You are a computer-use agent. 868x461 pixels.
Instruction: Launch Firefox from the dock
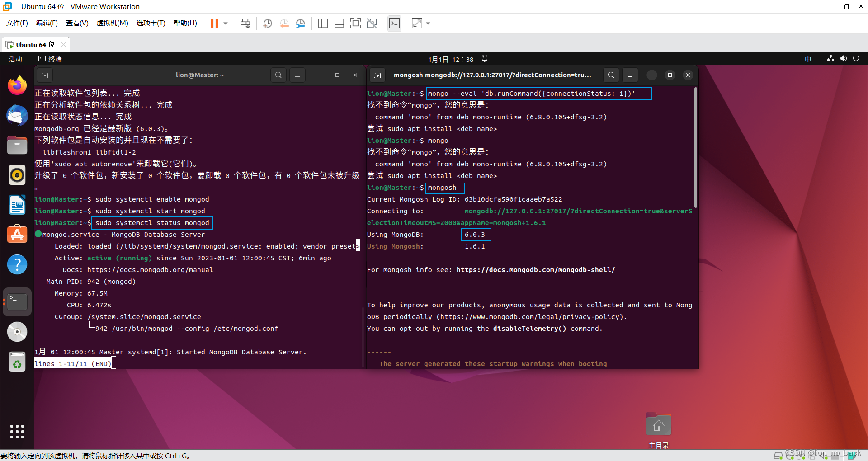point(17,85)
